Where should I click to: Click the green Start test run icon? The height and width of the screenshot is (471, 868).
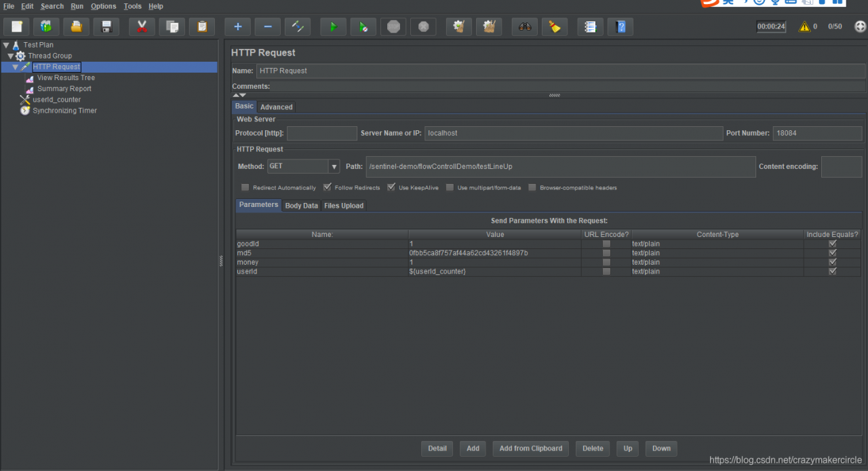coord(333,26)
